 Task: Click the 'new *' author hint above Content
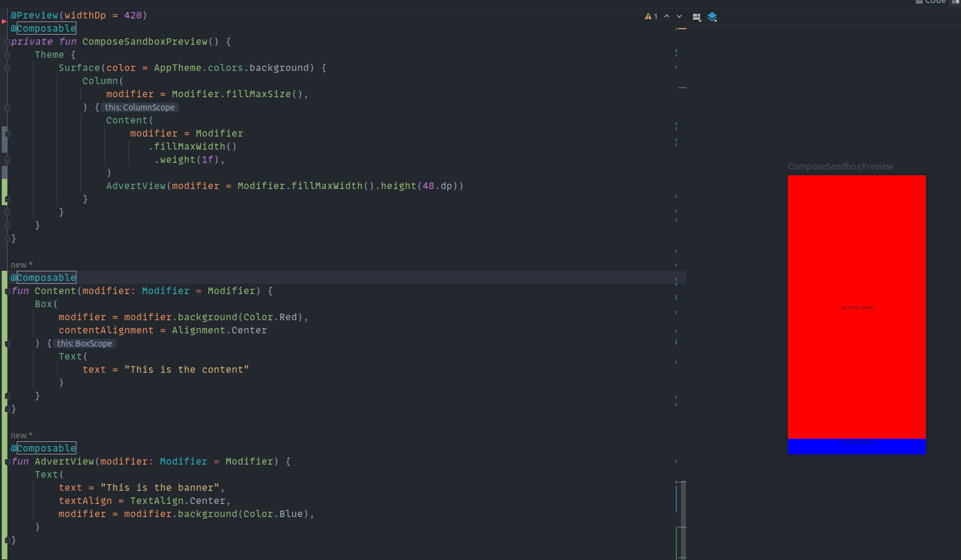coord(21,265)
